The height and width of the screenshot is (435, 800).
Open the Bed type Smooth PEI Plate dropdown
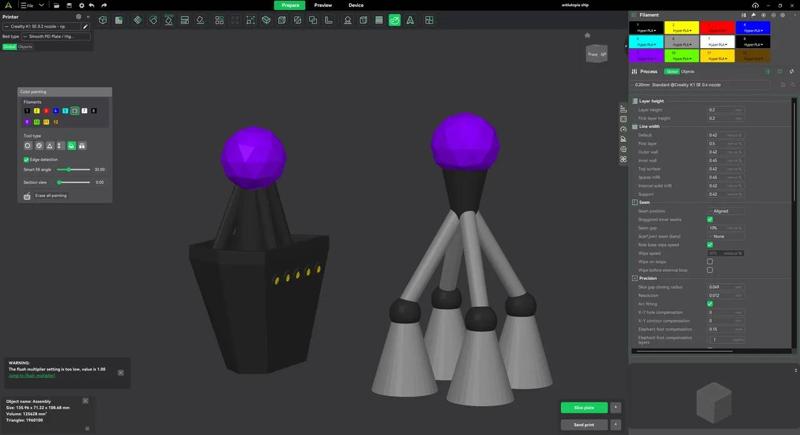click(56, 37)
